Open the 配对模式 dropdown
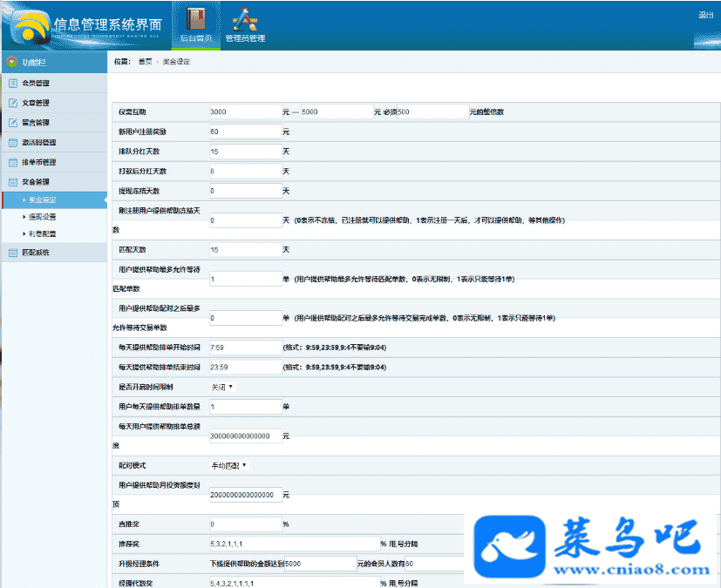 point(230,466)
